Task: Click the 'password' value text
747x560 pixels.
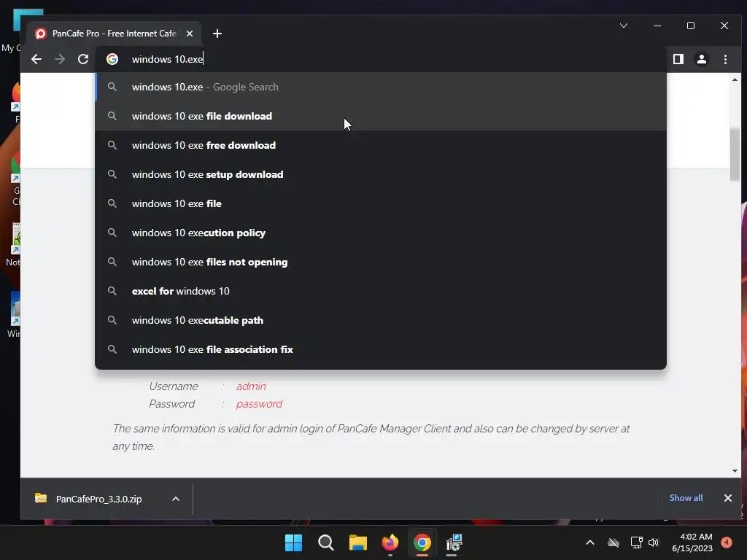Action: pyautogui.click(x=259, y=404)
